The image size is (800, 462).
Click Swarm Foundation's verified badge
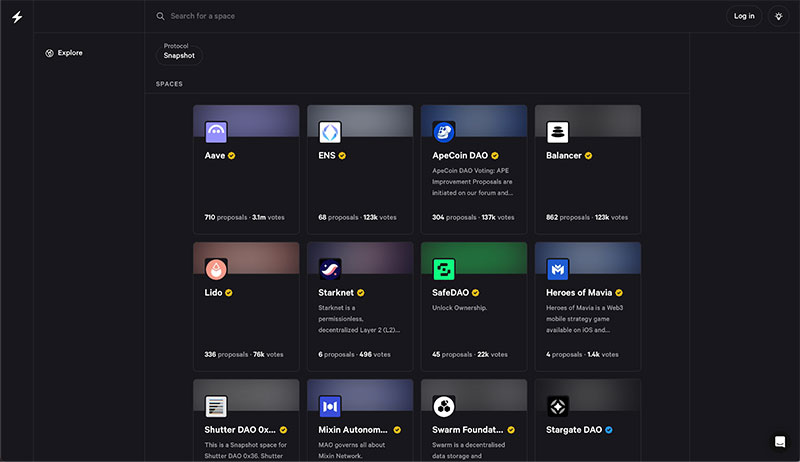click(x=511, y=430)
